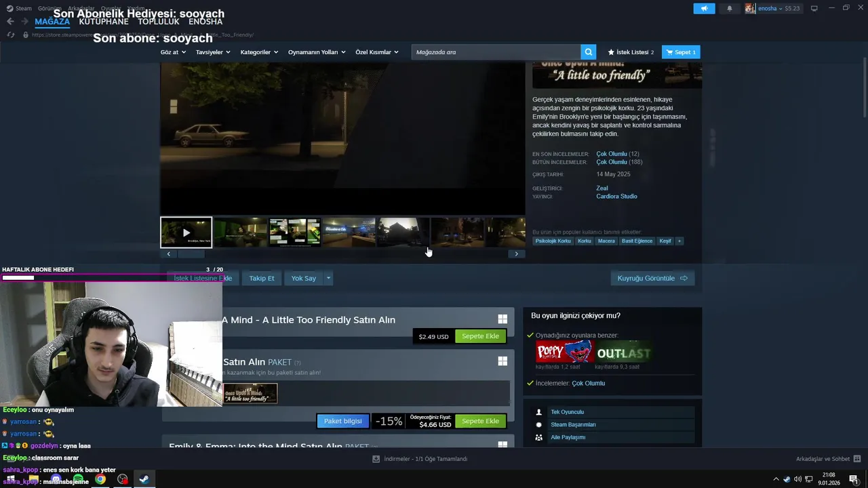Click Takip Et follow button
This screenshot has width=868, height=488.
[x=262, y=278]
